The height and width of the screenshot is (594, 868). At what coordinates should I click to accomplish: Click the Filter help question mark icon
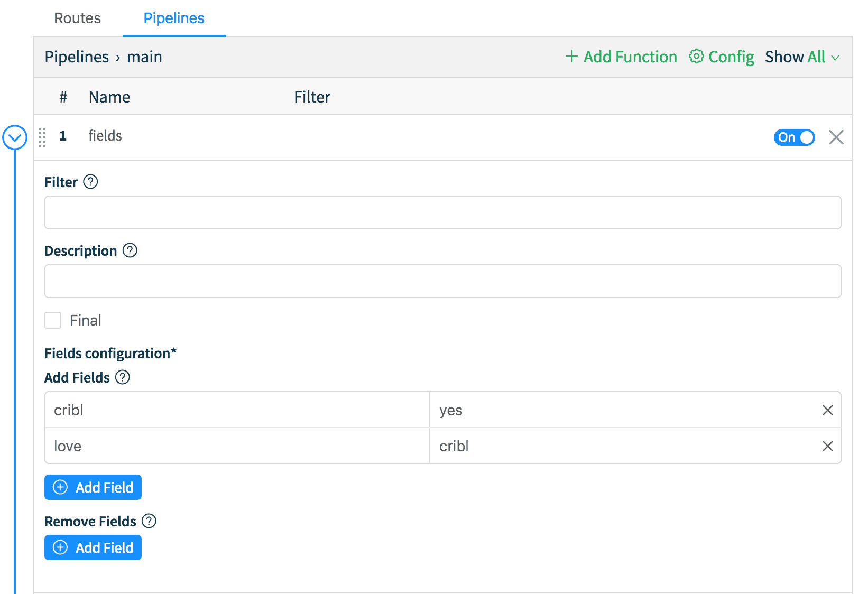tap(91, 182)
